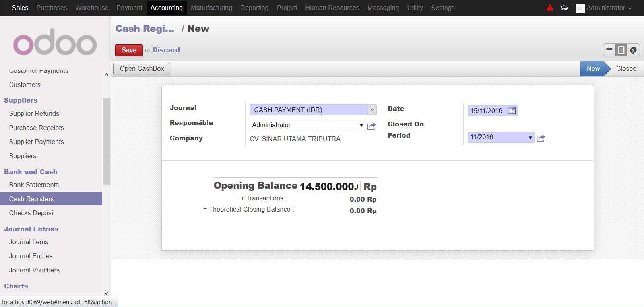Open Bank Statements in sidebar
This screenshot has width=644, height=307.
point(34,185)
